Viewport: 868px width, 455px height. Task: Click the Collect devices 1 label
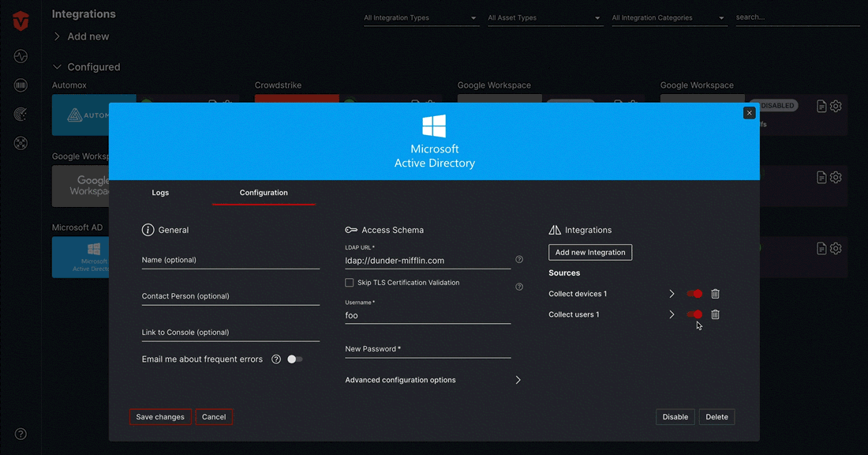[x=578, y=294]
